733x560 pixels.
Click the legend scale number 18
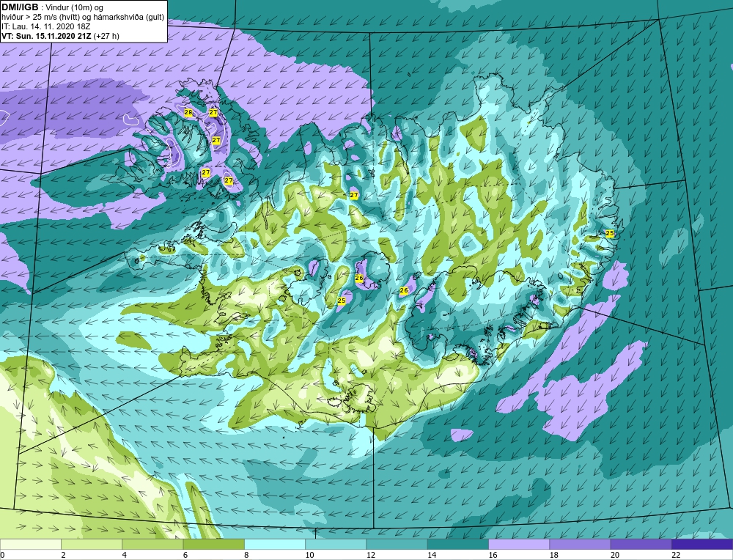[x=553, y=555]
